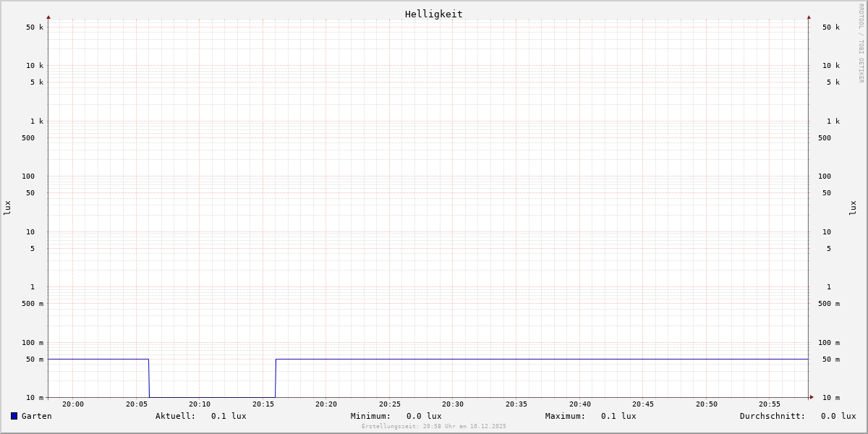Click the Erstellungszeit timestamp footer text

pos(434,427)
